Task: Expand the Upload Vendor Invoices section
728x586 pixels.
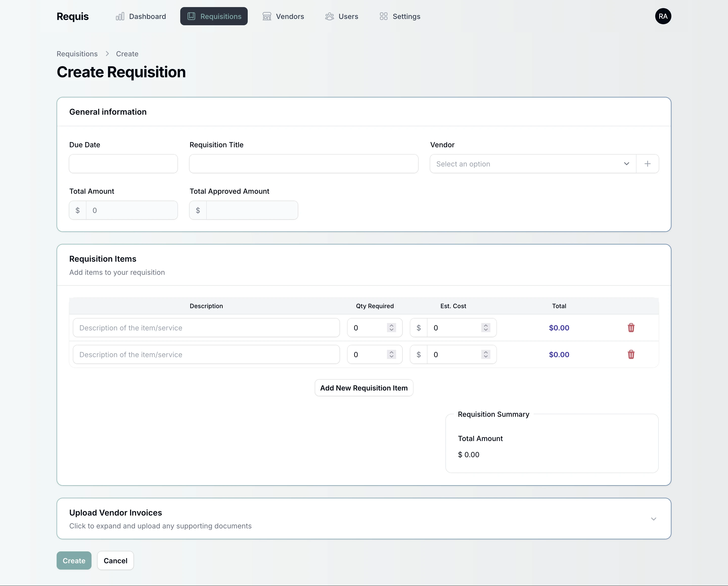Action: 653,519
